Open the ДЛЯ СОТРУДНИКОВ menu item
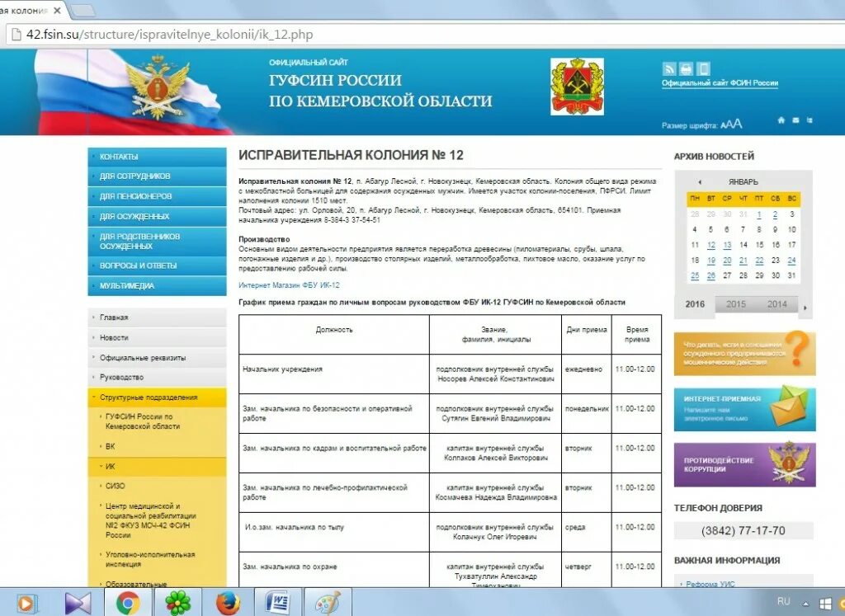The width and height of the screenshot is (845, 616). [x=157, y=176]
